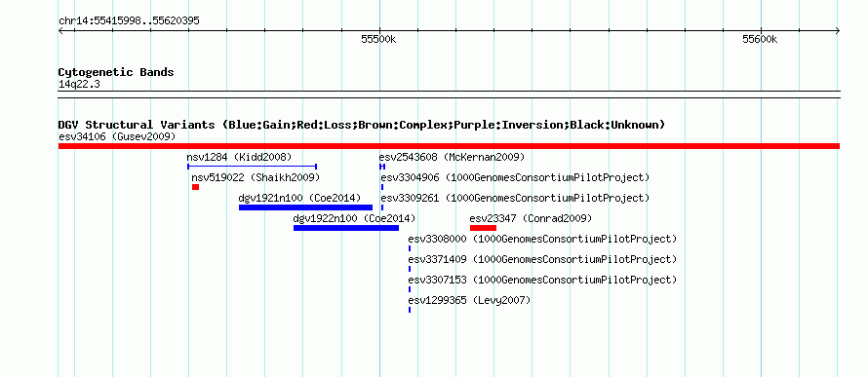This screenshot has width=868, height=377.
Task: Click the nsv519022 (Shaikh2009) label
Action: (256, 177)
